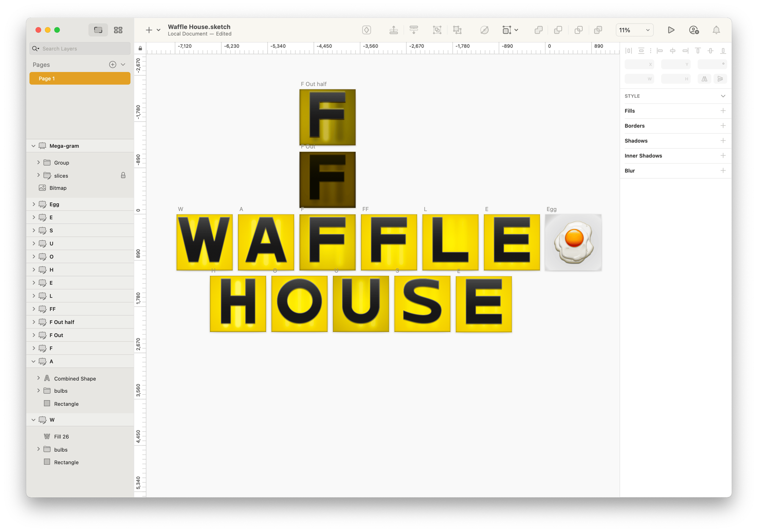Click the Group layers icon
This screenshot has width=758, height=532.
437,30
